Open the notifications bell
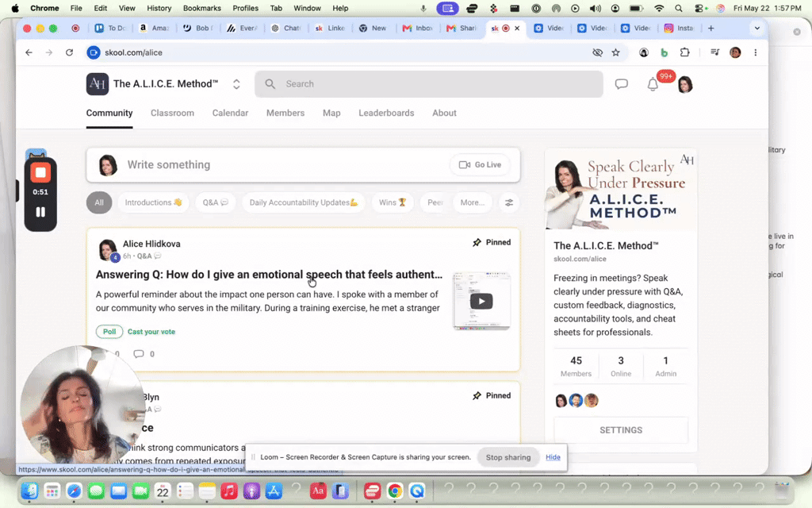 click(653, 84)
